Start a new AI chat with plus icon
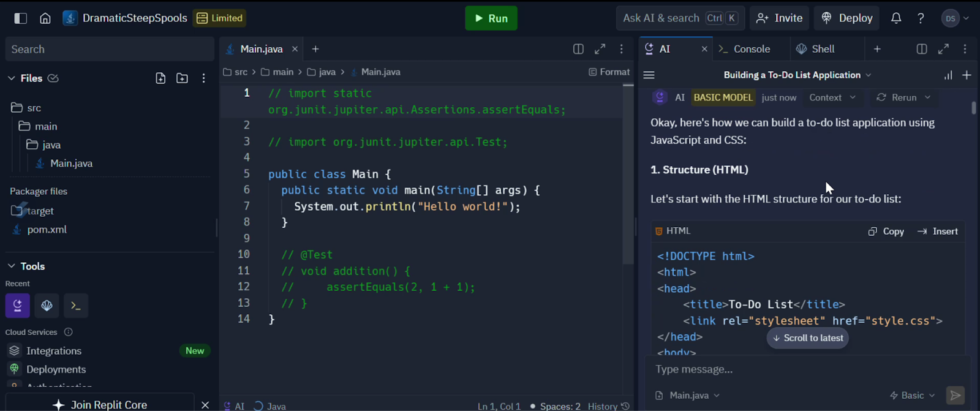The image size is (980, 411). click(967, 75)
